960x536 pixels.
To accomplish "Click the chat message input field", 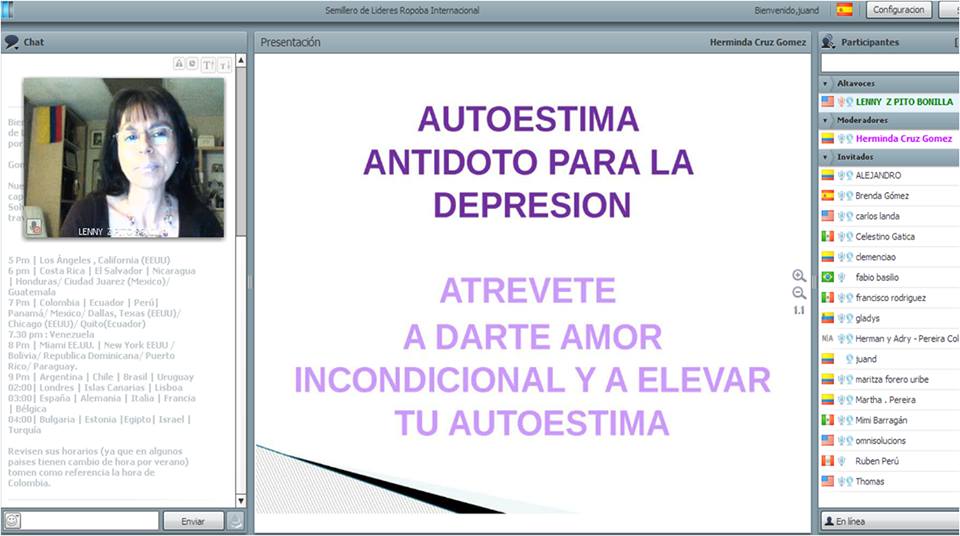I will [x=91, y=520].
